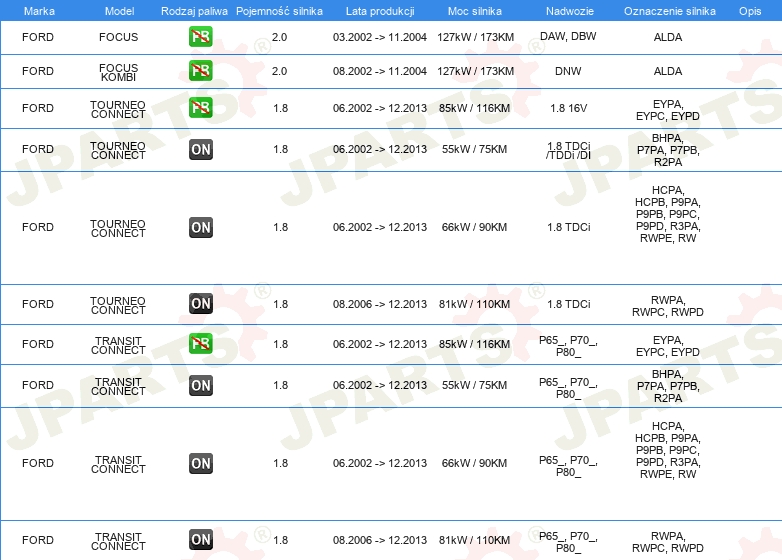Click the Model column header
The height and width of the screenshot is (560, 782).
coord(119,11)
